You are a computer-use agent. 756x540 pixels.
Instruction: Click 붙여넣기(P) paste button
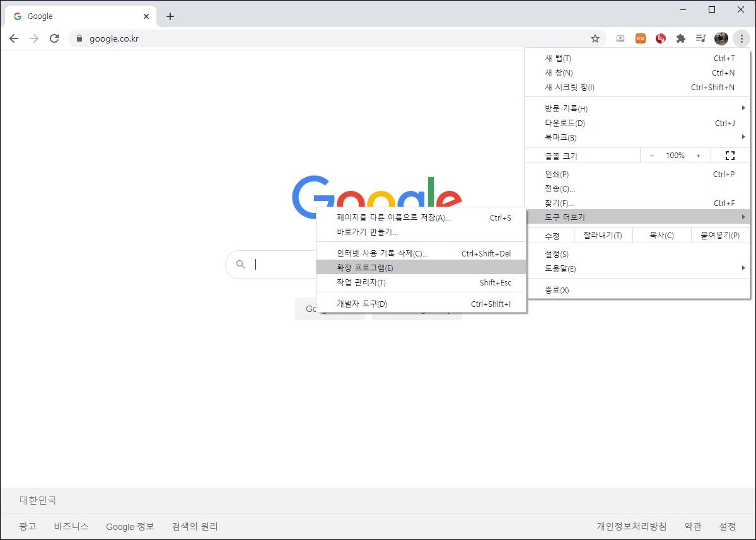pyautogui.click(x=720, y=236)
